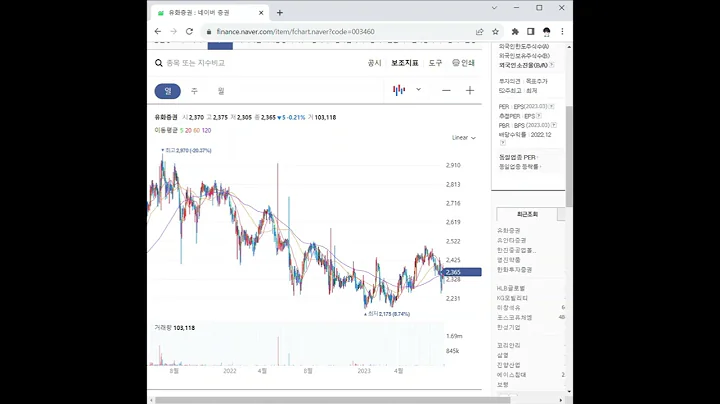Click the print 인쇄 icon

[x=463, y=63]
